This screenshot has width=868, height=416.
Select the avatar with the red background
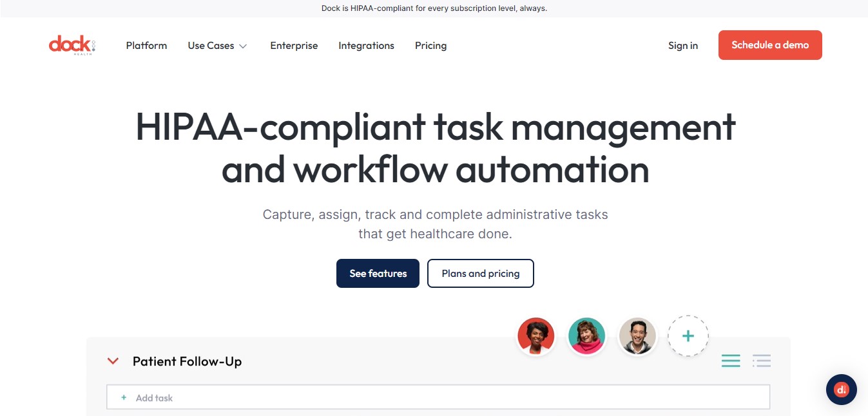[535, 336]
